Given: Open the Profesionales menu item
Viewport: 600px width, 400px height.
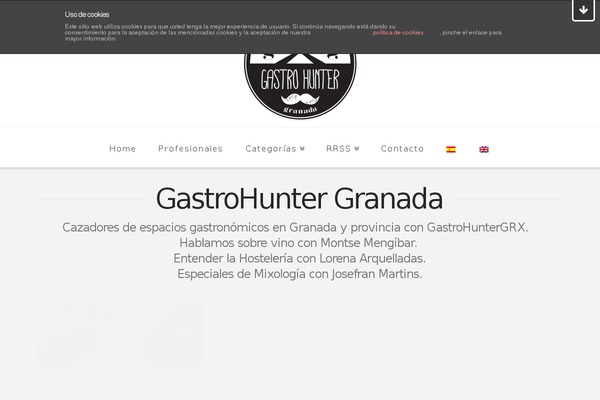Looking at the screenshot, I should (191, 149).
